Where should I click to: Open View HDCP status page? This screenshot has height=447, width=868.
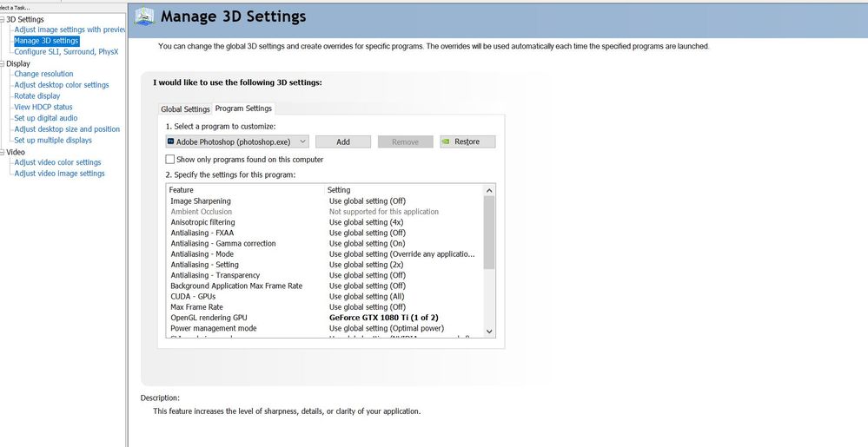pos(43,108)
